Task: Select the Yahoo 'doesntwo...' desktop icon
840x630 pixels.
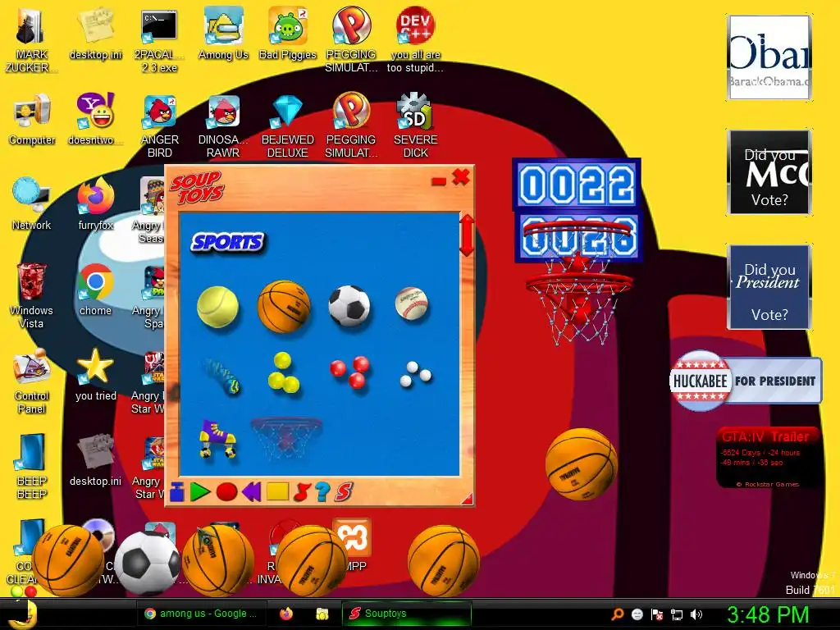Action: coord(95,119)
